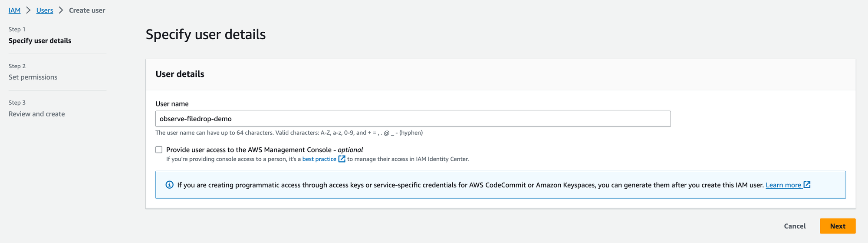The width and height of the screenshot is (868, 243).
Task: Click external link icon beside Learn more
Action: coord(807,184)
